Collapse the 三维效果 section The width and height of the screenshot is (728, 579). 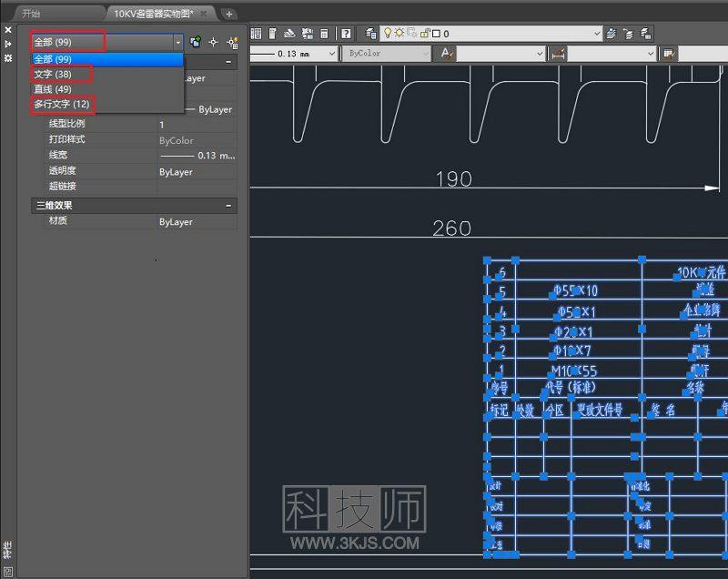pos(228,205)
